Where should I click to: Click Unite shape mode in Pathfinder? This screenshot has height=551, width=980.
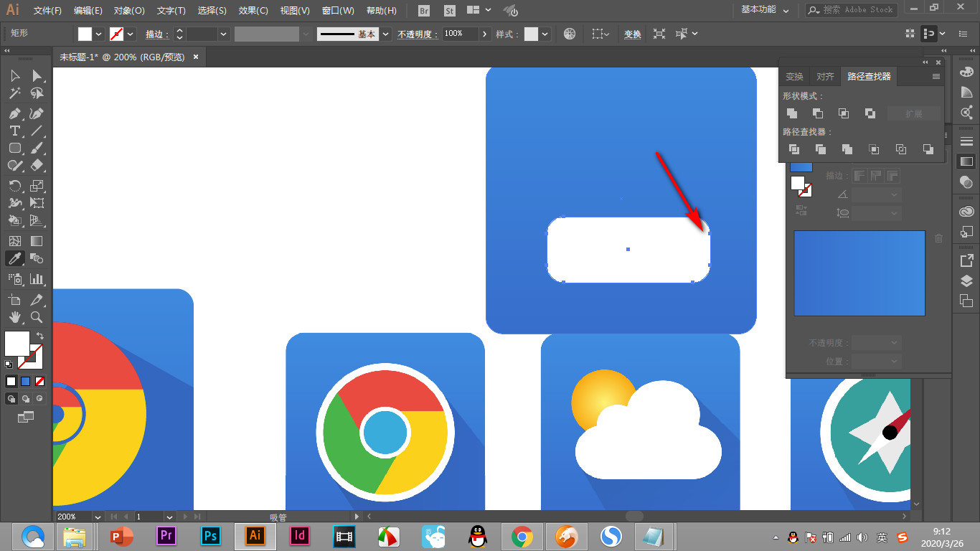[792, 113]
